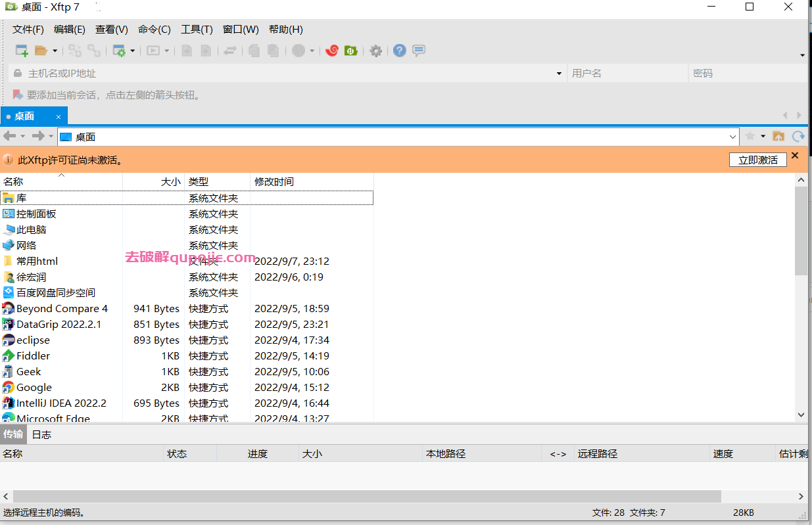Open Help with the blue question icon

[400, 51]
